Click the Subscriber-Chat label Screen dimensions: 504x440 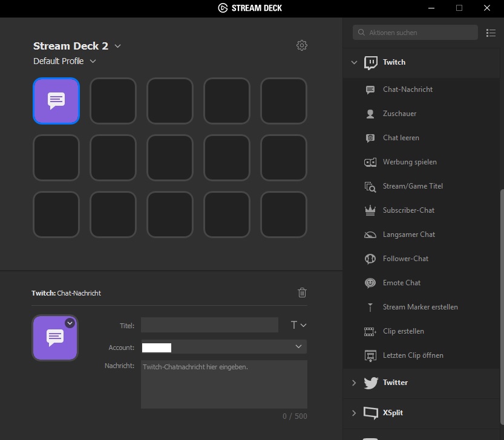(408, 210)
